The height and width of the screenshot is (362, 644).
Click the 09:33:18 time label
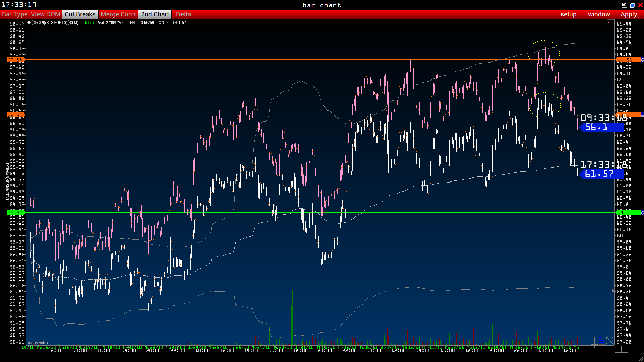click(x=604, y=118)
